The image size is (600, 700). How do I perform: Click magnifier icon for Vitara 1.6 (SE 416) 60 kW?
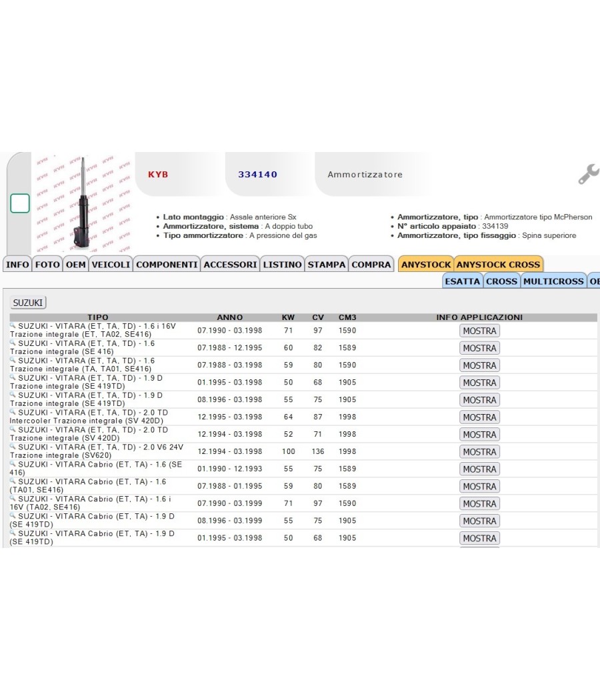[x=13, y=343]
